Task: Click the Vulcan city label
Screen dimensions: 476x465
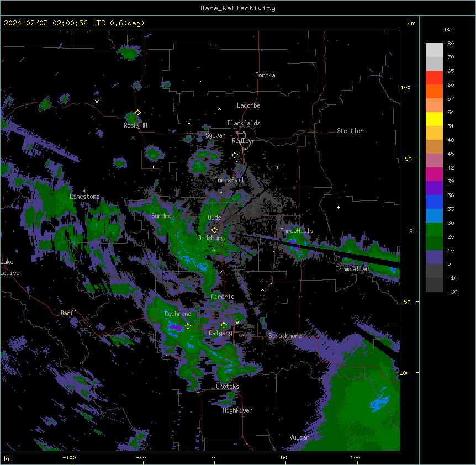Action: (300, 437)
